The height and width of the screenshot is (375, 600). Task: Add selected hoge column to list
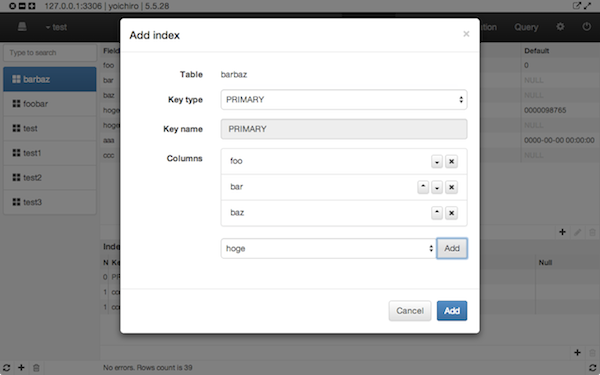pyautogui.click(x=452, y=248)
